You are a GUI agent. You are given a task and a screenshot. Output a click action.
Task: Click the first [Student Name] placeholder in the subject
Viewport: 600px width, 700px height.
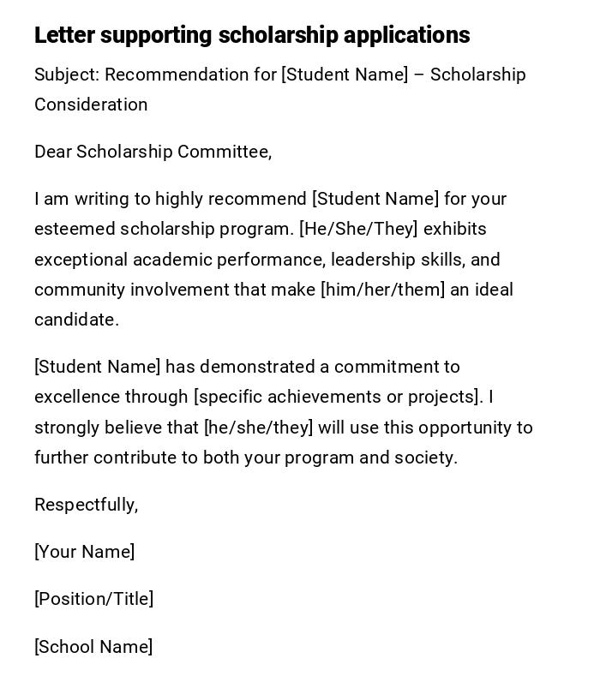[x=345, y=75]
